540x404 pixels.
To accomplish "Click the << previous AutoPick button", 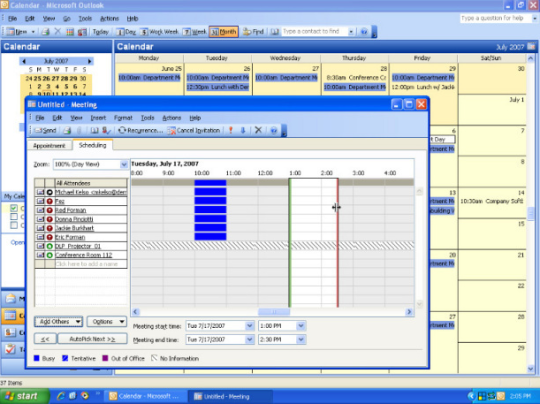I will click(x=45, y=339).
